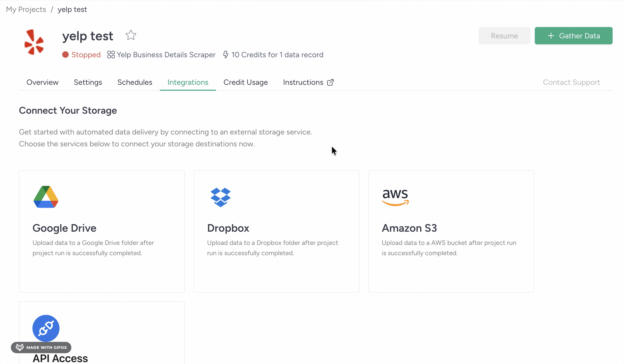Go back to My Projects breadcrumb

pos(26,9)
